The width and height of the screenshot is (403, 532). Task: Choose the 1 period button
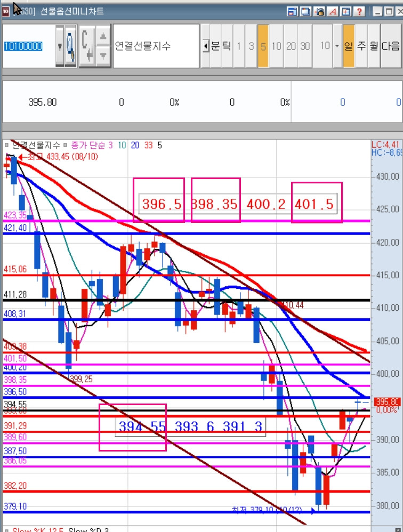tap(239, 46)
